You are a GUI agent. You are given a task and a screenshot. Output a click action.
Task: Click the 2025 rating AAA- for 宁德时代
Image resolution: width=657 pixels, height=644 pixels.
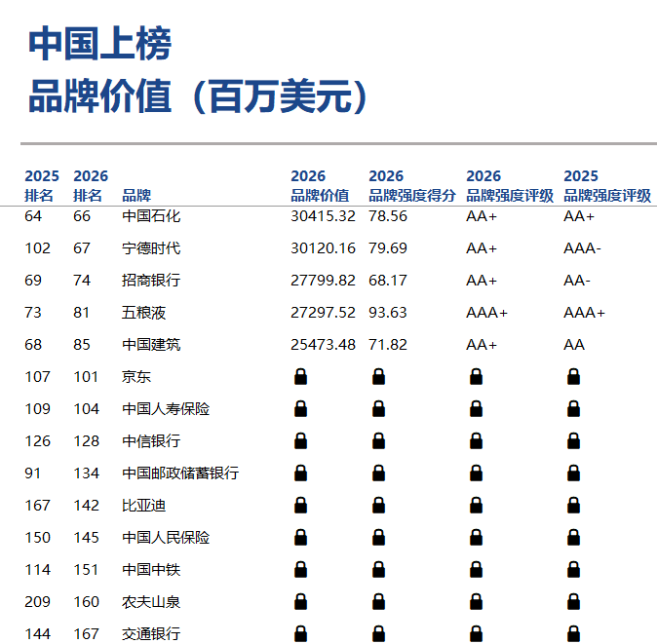click(x=582, y=248)
